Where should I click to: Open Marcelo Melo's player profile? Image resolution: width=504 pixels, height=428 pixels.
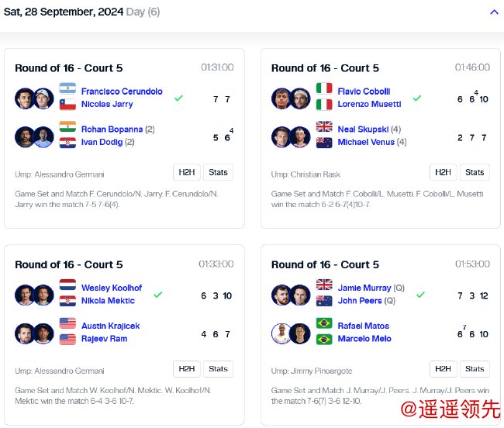[364, 339]
